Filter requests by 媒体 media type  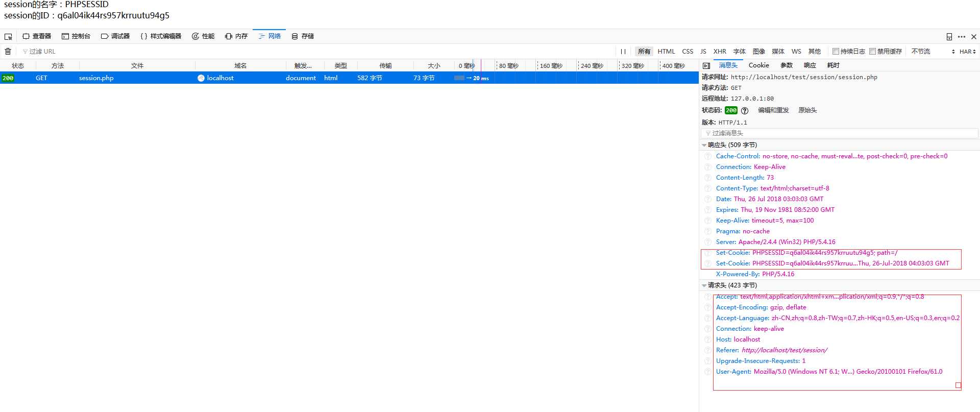778,52
